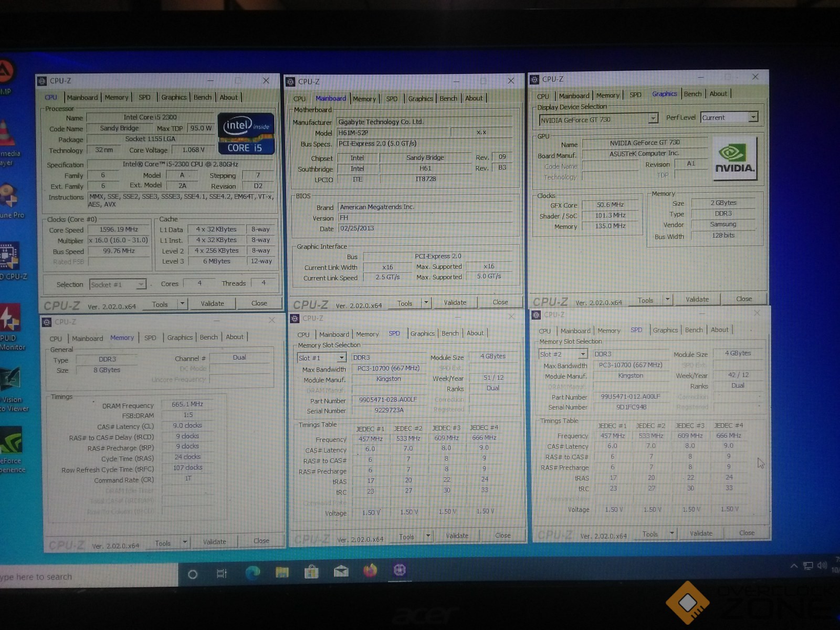This screenshot has height=630, width=840.
Task: Open Slot #1 memory slot dropdown
Action: [x=342, y=358]
